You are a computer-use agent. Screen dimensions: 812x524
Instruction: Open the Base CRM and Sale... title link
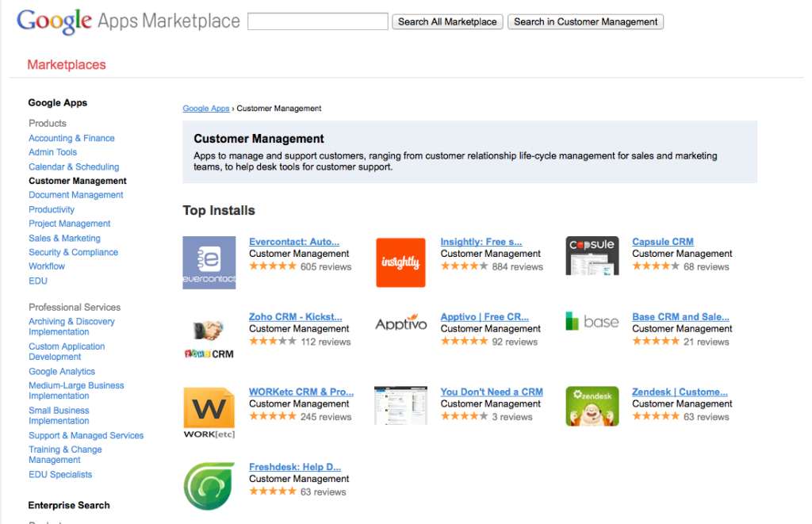click(681, 317)
